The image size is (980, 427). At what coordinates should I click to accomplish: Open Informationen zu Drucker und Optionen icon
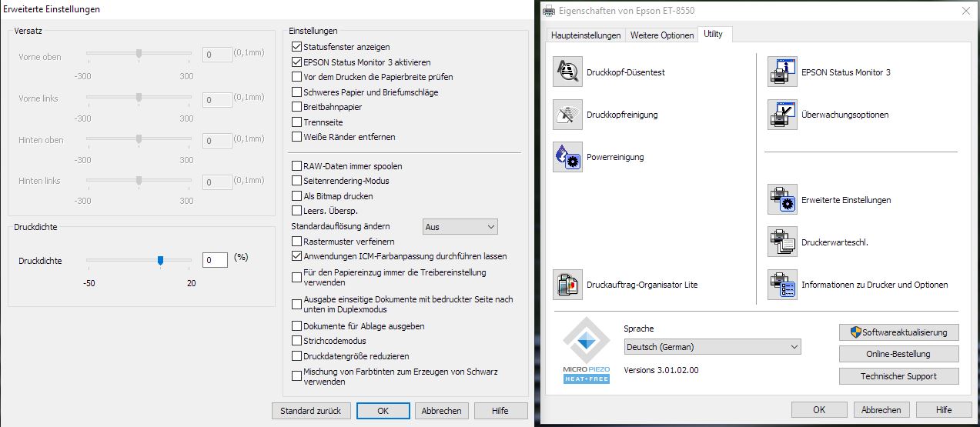[x=782, y=285]
